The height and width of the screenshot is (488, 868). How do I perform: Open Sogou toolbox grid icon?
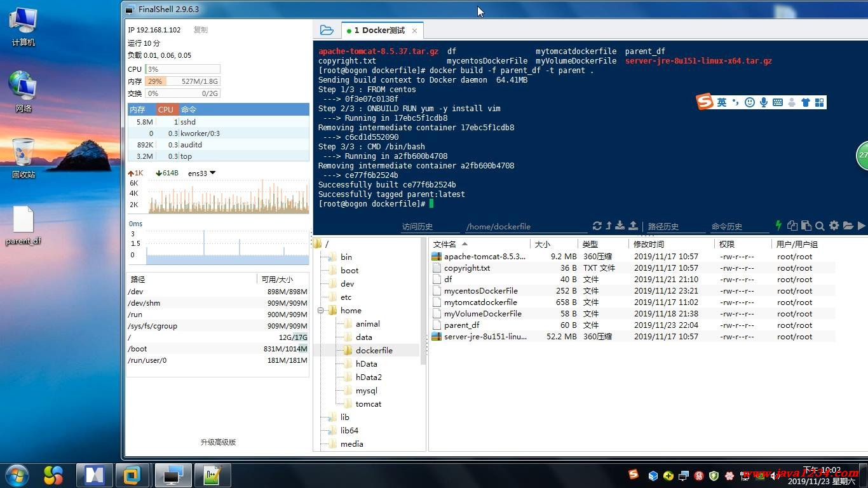[819, 102]
